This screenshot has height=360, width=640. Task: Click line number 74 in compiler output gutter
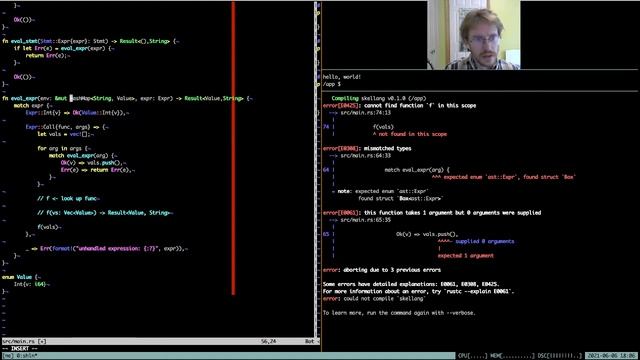point(326,127)
